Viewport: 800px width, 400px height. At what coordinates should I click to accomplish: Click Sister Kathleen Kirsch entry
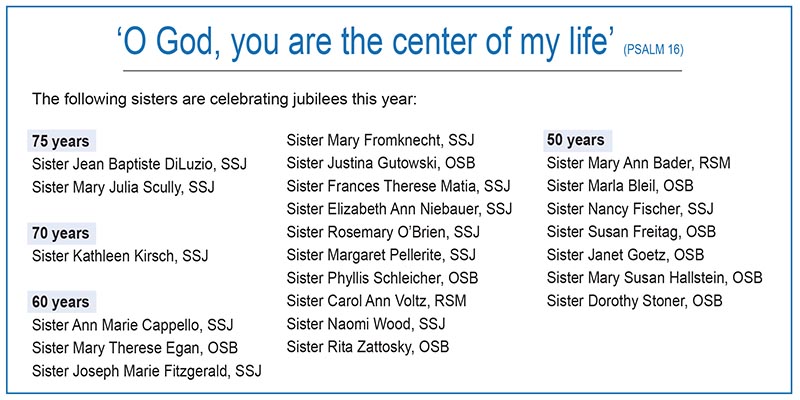pos(120,256)
